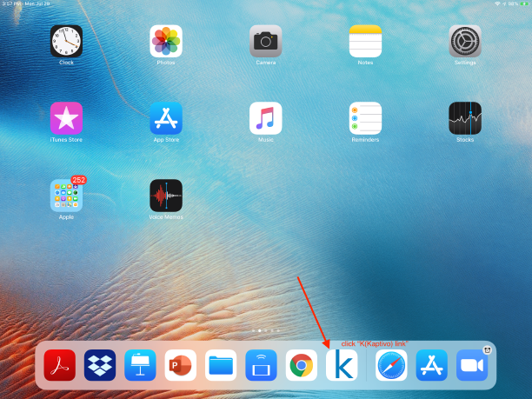This screenshot has height=399, width=532.
Task: Launch Keynote from the dock
Action: click(x=140, y=365)
